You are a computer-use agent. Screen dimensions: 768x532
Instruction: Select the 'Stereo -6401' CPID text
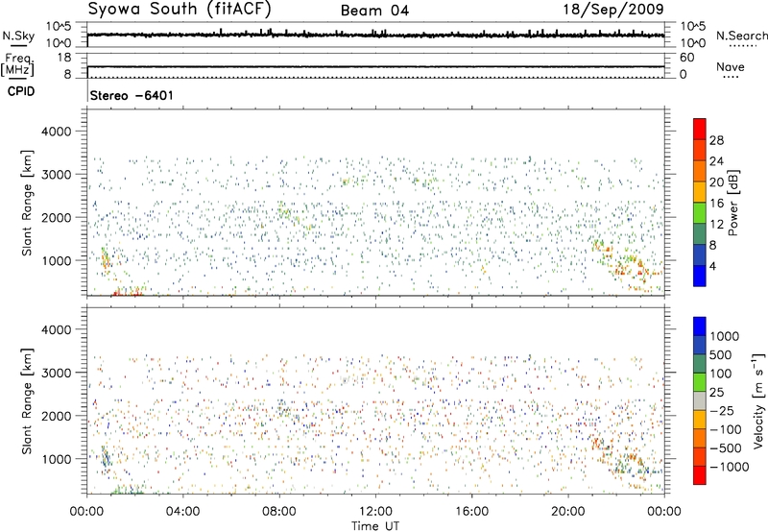tap(132, 95)
